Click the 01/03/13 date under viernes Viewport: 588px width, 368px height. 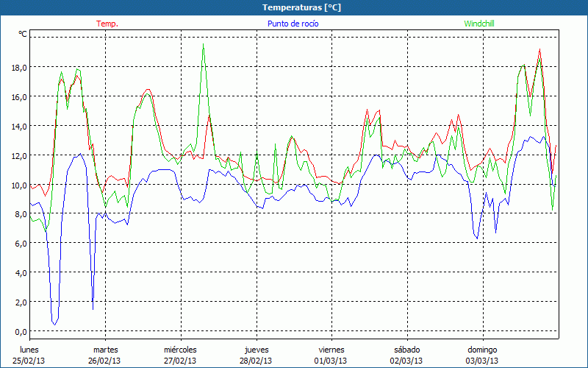(x=331, y=361)
